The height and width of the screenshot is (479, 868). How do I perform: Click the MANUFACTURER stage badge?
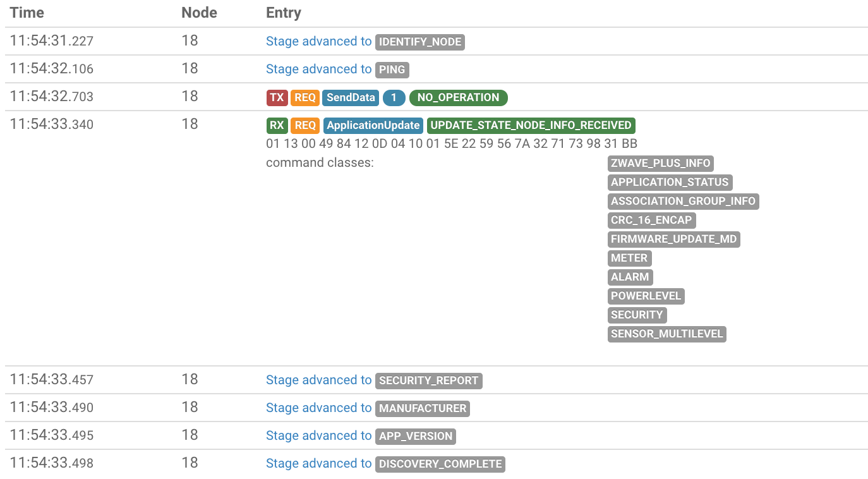click(423, 408)
